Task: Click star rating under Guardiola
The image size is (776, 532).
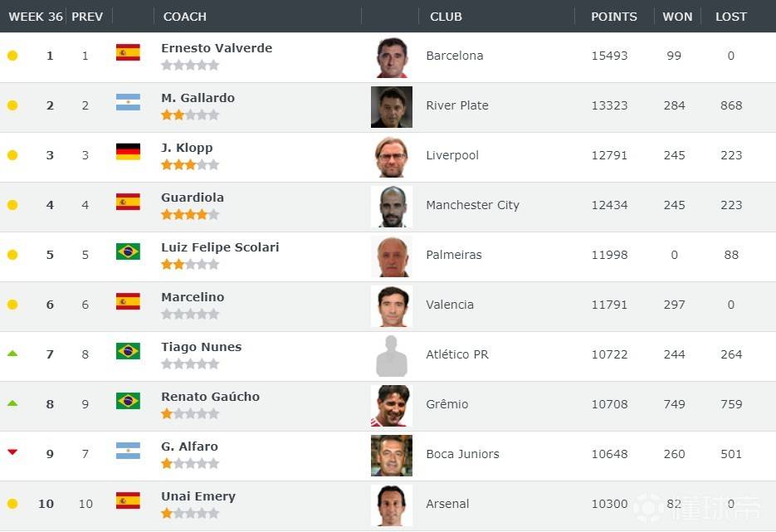Action: coord(190,215)
